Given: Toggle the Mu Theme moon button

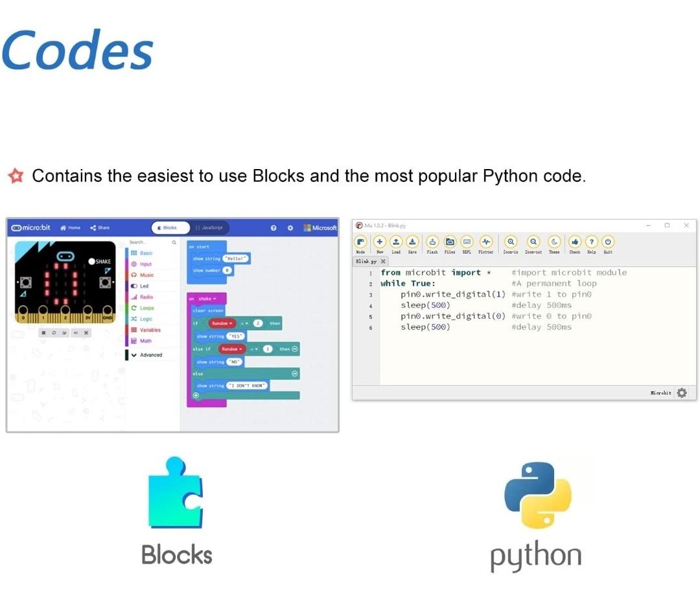Looking at the screenshot, I should point(554,242).
